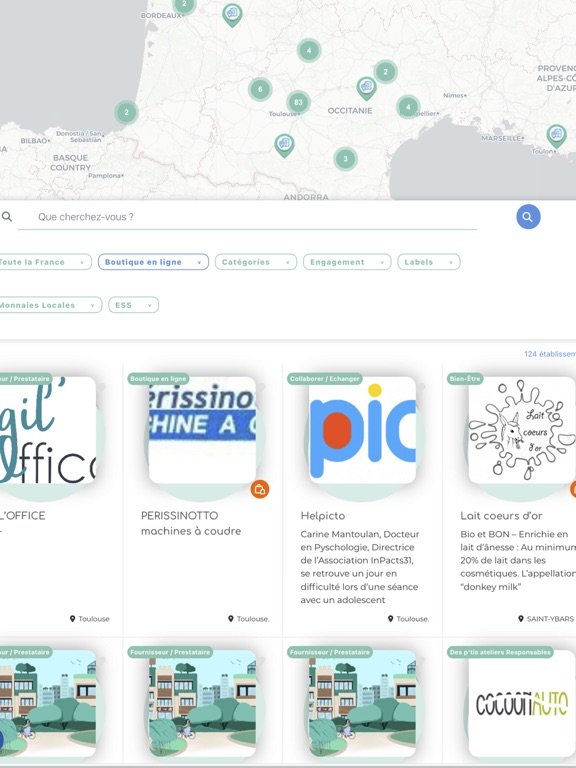The height and width of the screenshot is (768, 576).
Task: Expand the Engagement filter dropdown
Action: [347, 262]
